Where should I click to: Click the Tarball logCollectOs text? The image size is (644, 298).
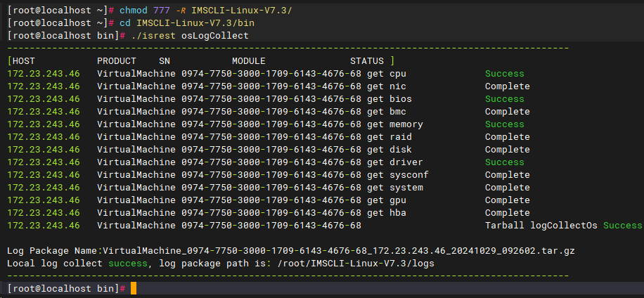pos(541,226)
